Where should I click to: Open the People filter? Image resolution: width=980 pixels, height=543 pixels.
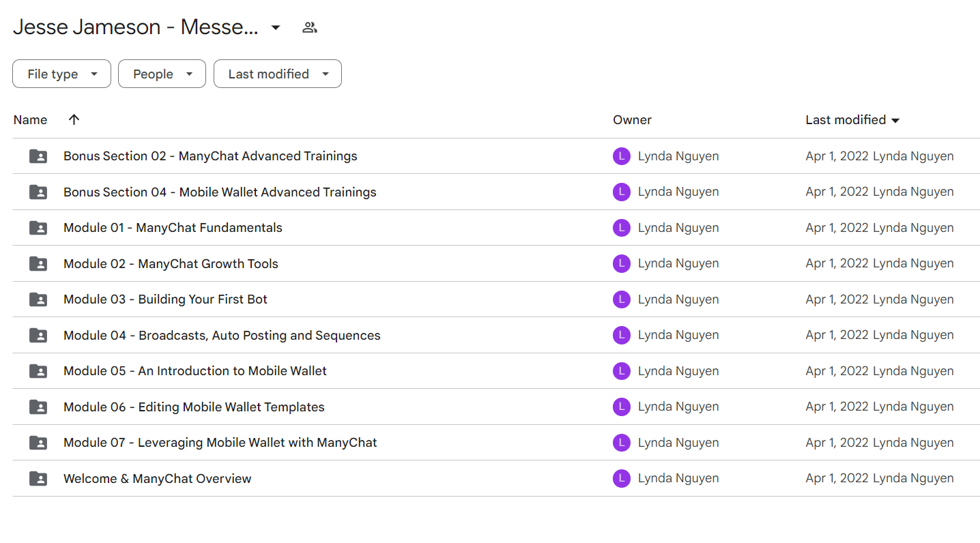[x=162, y=74]
